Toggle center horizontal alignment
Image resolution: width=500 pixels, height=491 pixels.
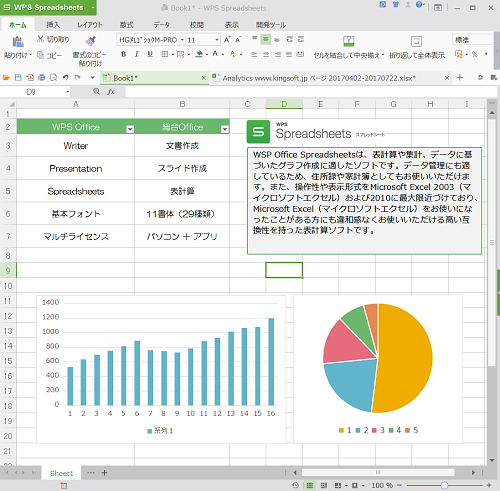coord(266,54)
